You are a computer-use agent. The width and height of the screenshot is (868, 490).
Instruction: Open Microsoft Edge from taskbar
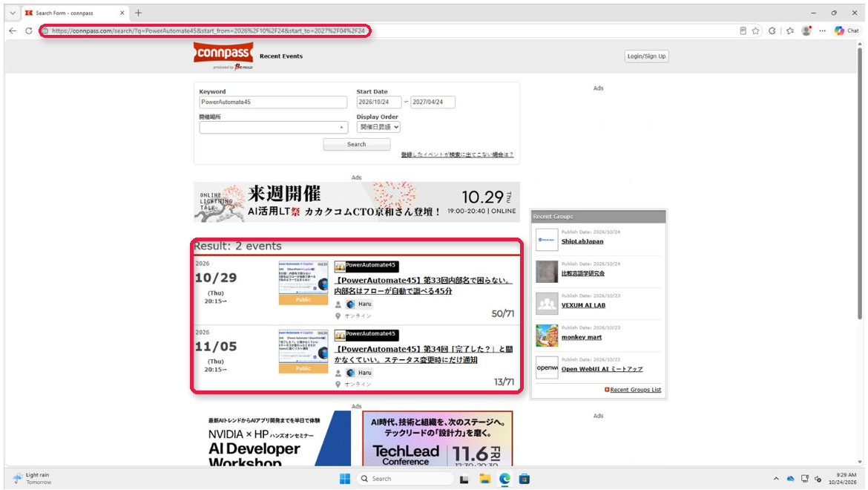click(x=505, y=479)
